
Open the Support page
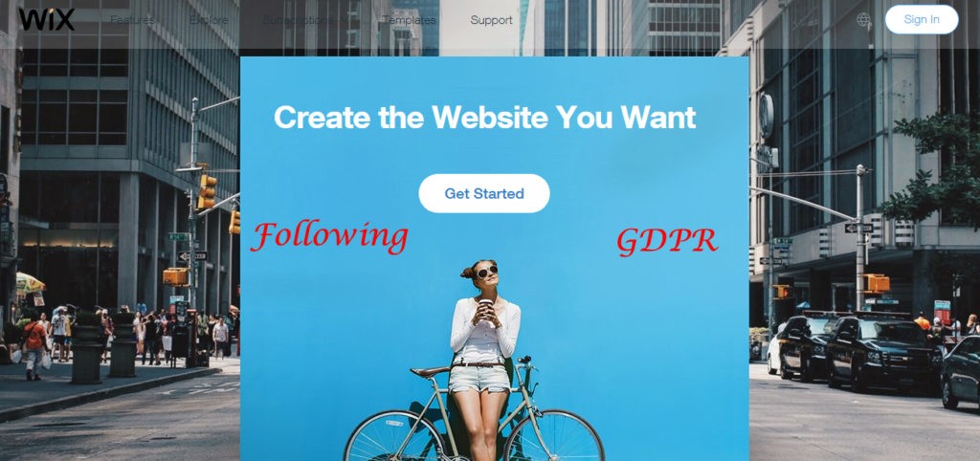coord(491,20)
